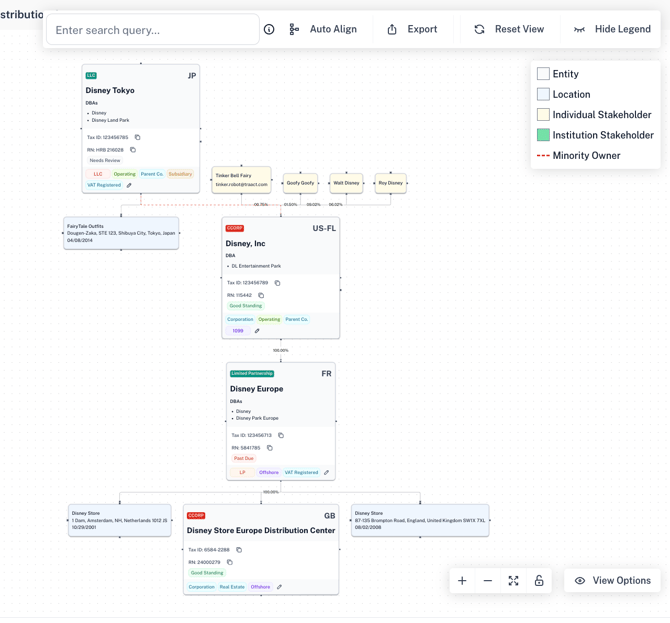Copy Distribution Center Tax ID 6584-2288
This screenshot has width=670, height=623.
(239, 550)
